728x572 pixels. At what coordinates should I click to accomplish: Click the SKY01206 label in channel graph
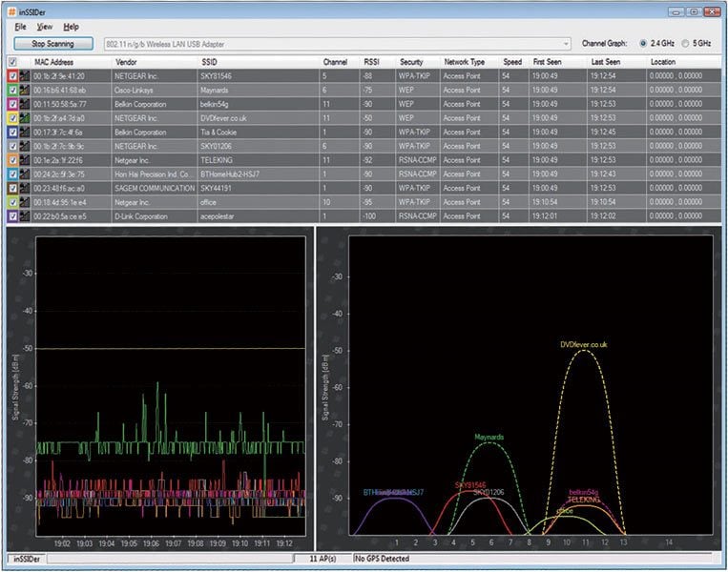click(x=489, y=492)
